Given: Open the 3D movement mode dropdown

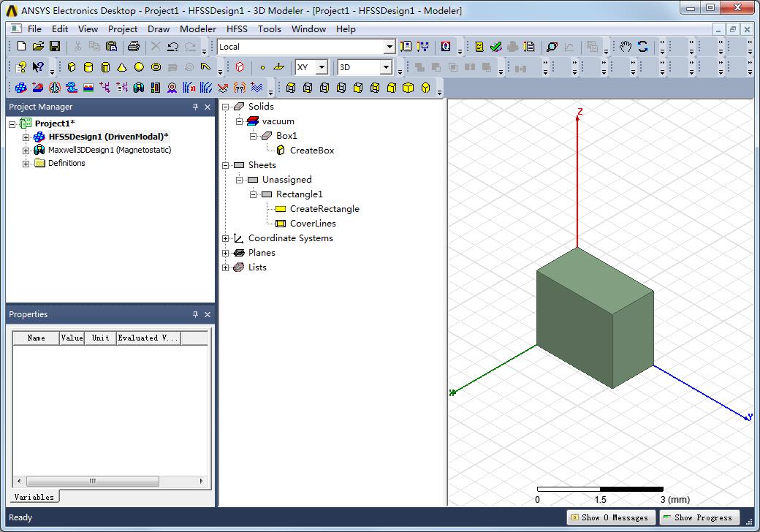Looking at the screenshot, I should (x=386, y=66).
